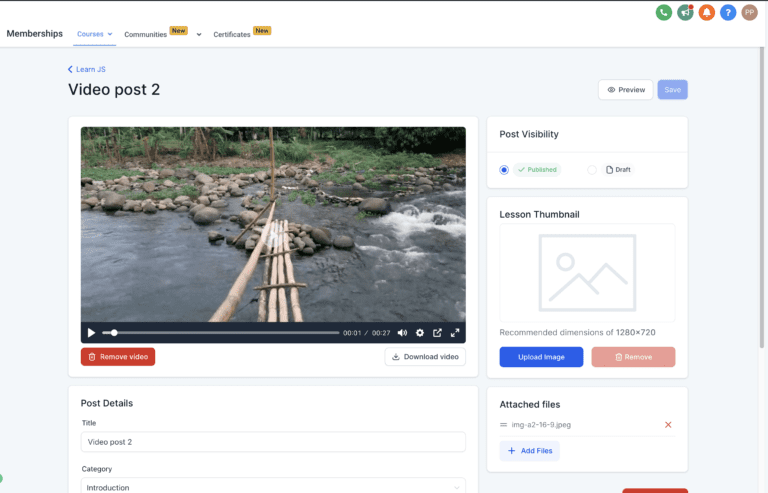Click the Add Files button

529,451
